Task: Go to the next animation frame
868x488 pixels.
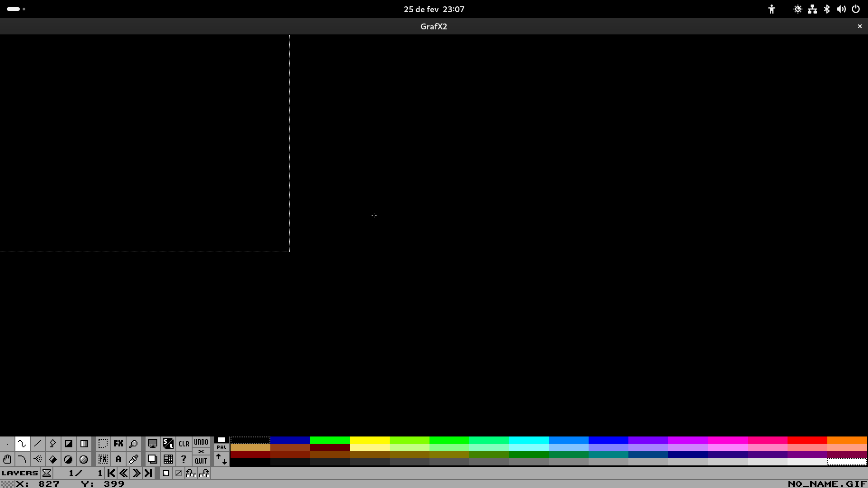Action: (x=136, y=473)
